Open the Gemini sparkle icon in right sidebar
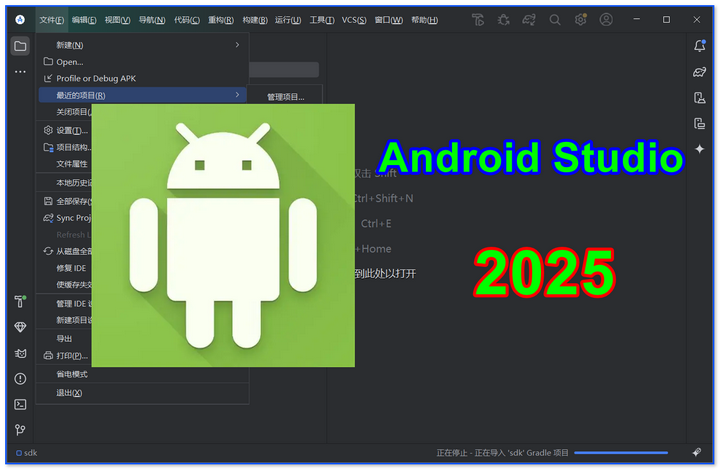The height and width of the screenshot is (470, 720). 699,149
